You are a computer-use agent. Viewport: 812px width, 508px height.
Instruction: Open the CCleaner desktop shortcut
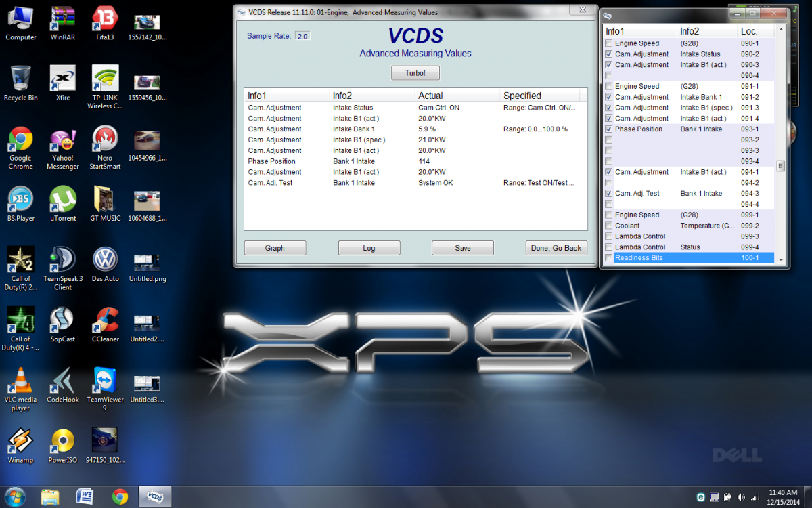click(105, 321)
